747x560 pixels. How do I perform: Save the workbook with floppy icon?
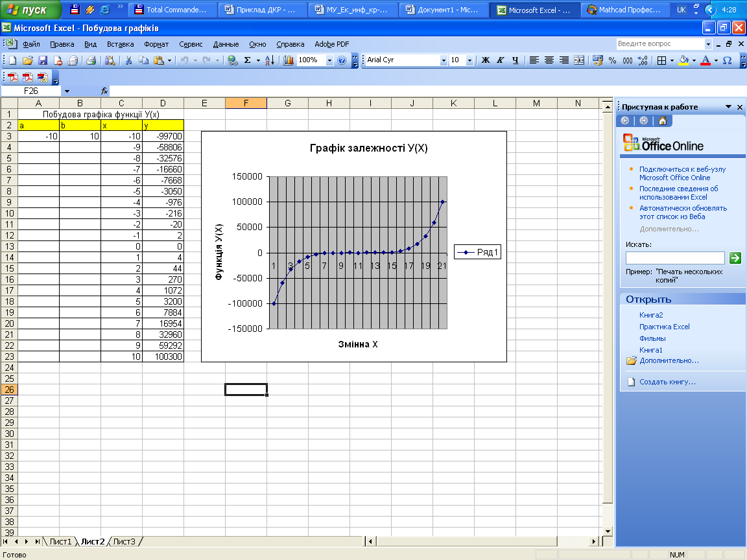click(43, 60)
